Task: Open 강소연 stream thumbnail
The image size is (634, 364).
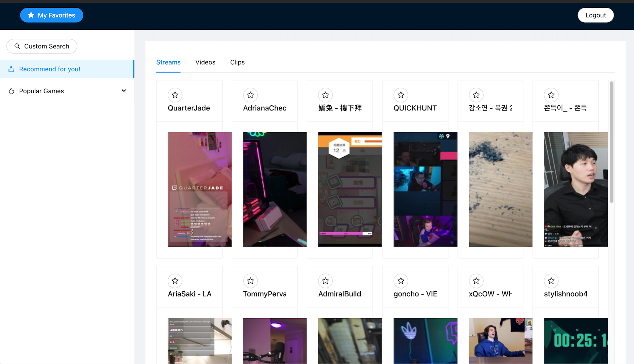Action: [x=501, y=189]
